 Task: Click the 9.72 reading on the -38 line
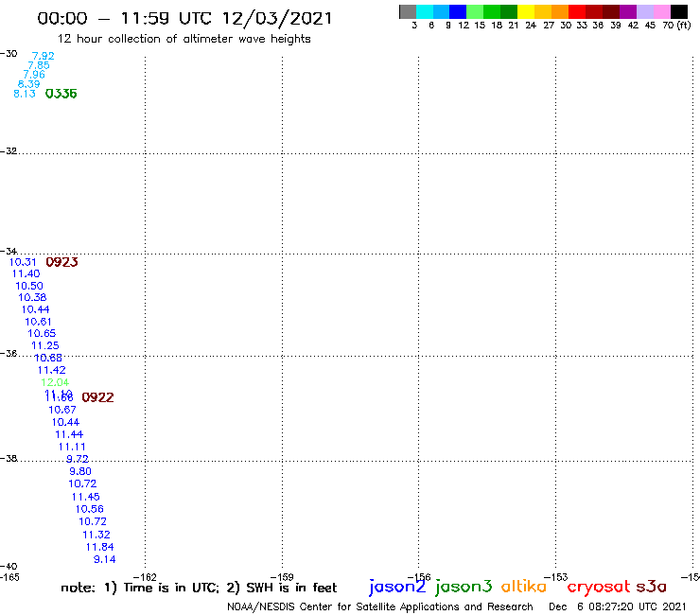[x=78, y=459]
